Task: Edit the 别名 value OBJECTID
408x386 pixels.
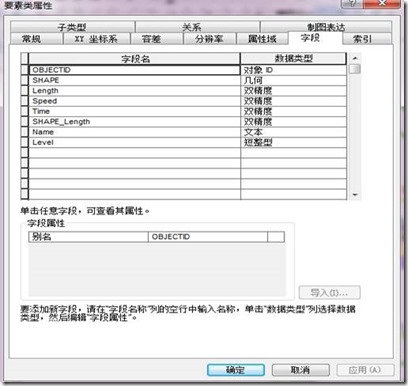Action: (x=208, y=237)
